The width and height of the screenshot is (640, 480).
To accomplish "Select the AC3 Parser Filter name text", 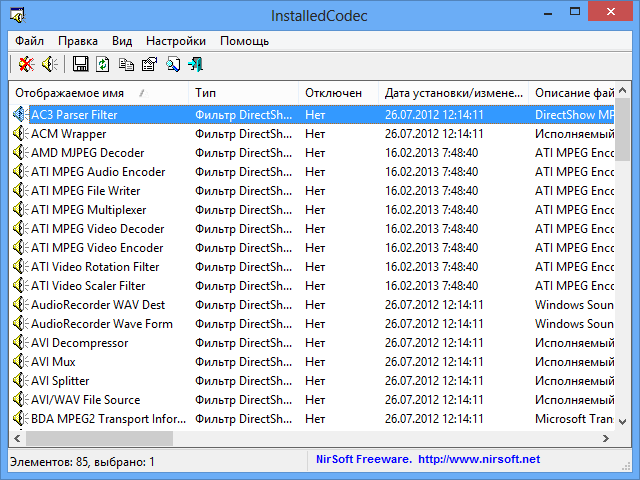I will (74, 115).
